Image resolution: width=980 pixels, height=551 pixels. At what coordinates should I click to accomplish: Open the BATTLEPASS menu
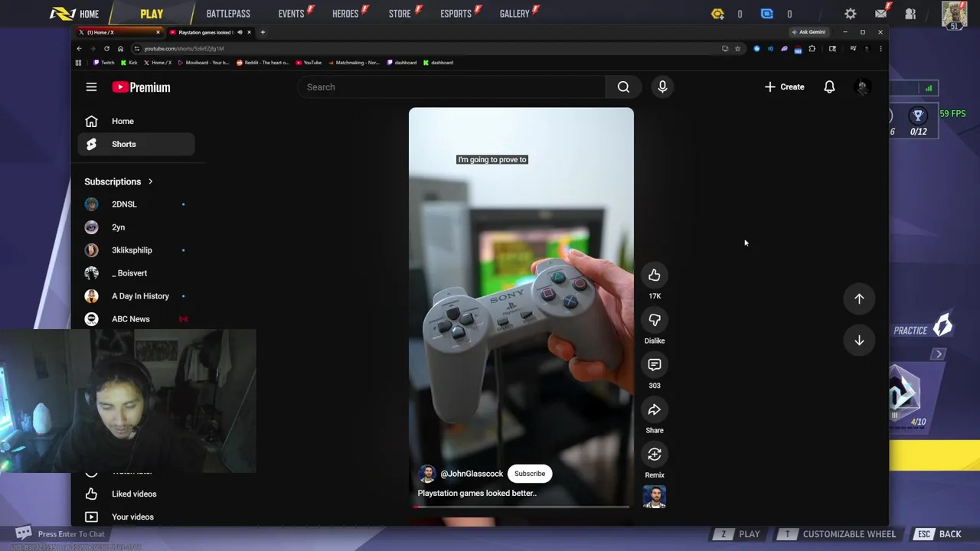228,14
